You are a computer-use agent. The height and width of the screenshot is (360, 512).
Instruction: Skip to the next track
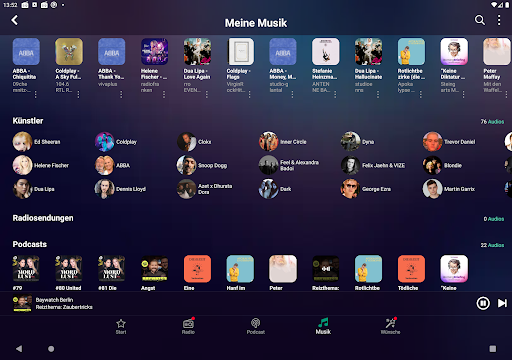point(502,303)
